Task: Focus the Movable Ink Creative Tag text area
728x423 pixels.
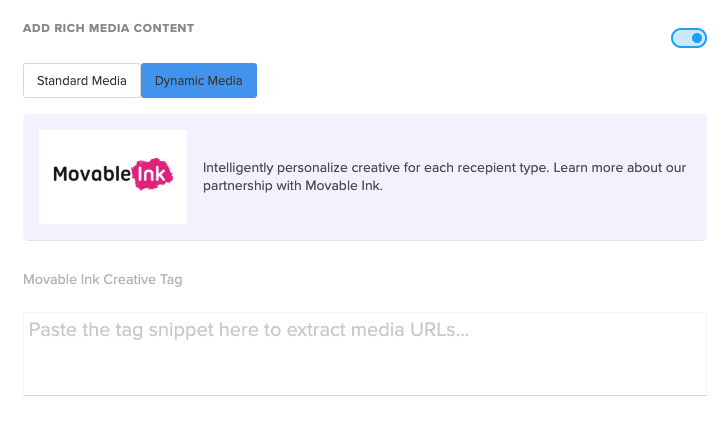Action: coord(364,353)
